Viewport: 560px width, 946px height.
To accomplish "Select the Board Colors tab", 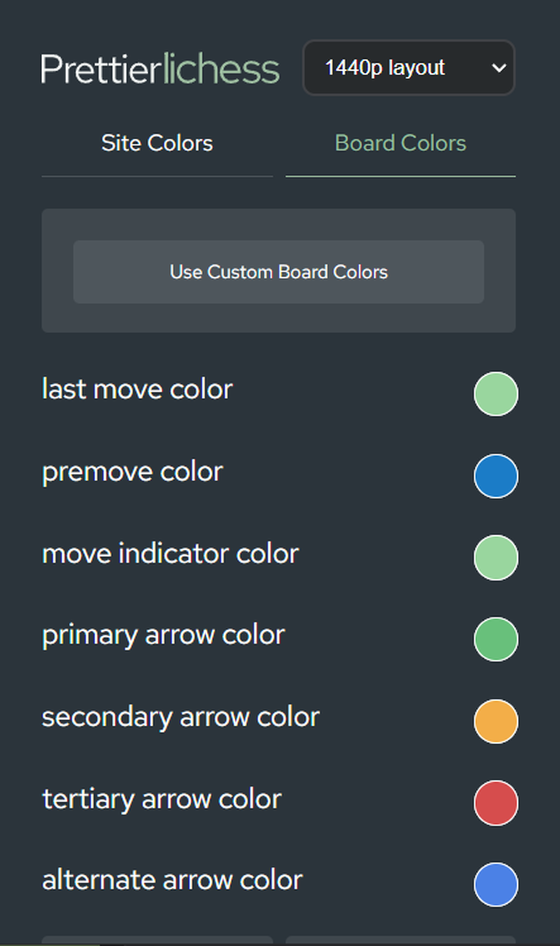I will [401, 143].
